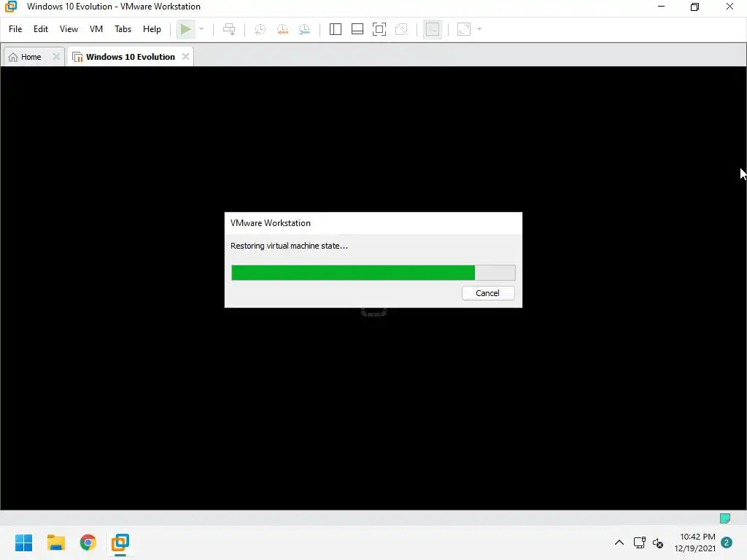
Task: Click the VMware Workstation taskbar icon
Action: (120, 542)
